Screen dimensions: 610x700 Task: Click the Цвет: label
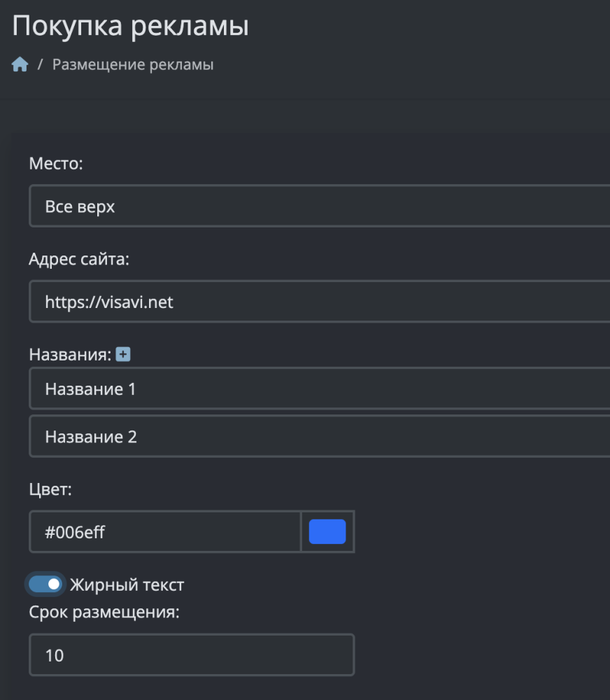coord(50,489)
